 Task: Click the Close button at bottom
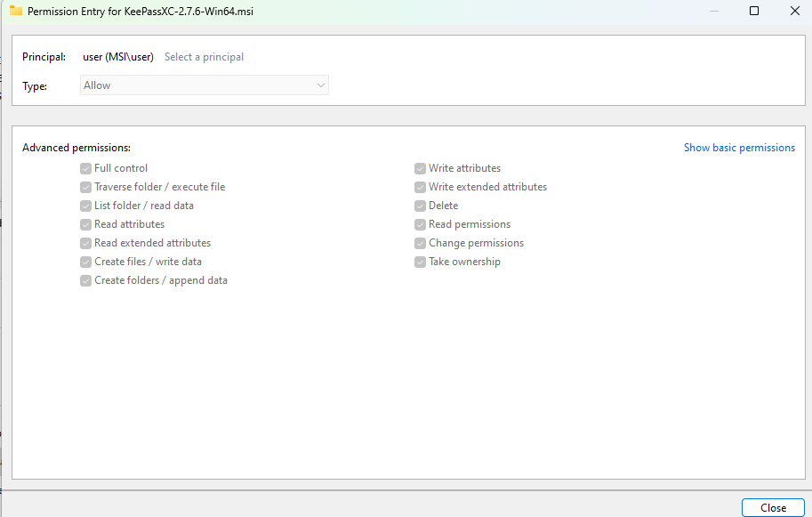click(773, 508)
